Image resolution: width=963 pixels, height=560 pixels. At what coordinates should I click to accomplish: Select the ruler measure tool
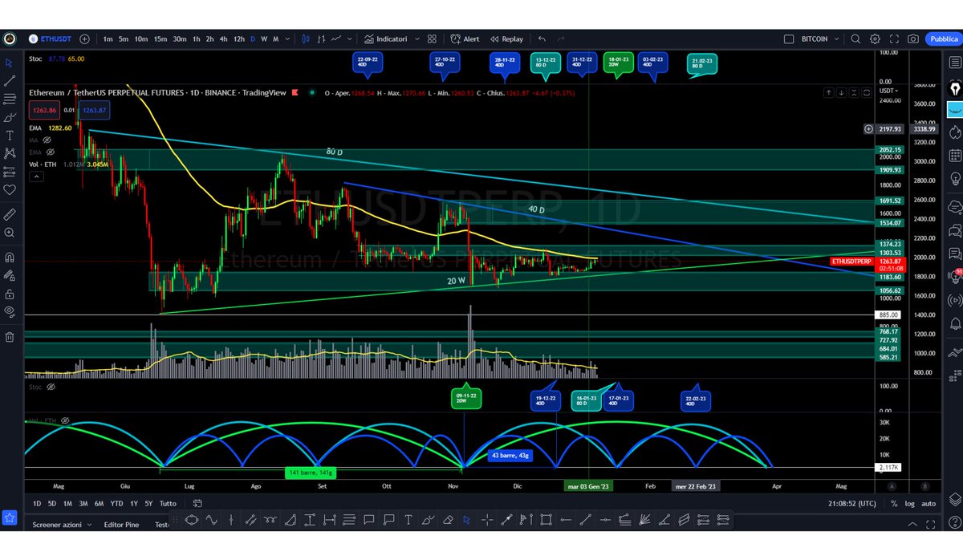pyautogui.click(x=10, y=214)
